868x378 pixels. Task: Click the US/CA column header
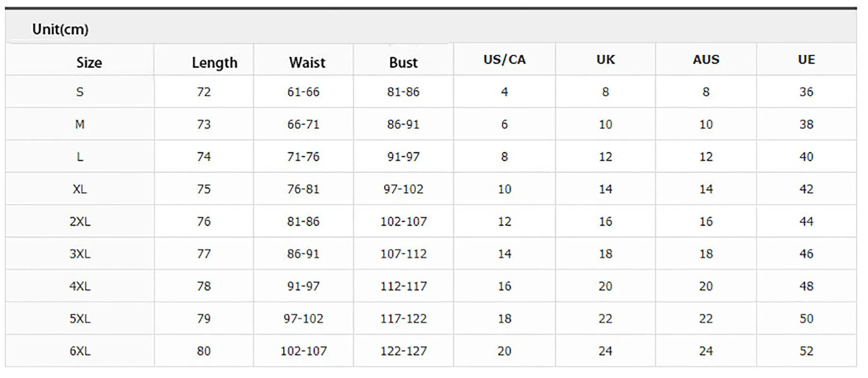(504, 60)
